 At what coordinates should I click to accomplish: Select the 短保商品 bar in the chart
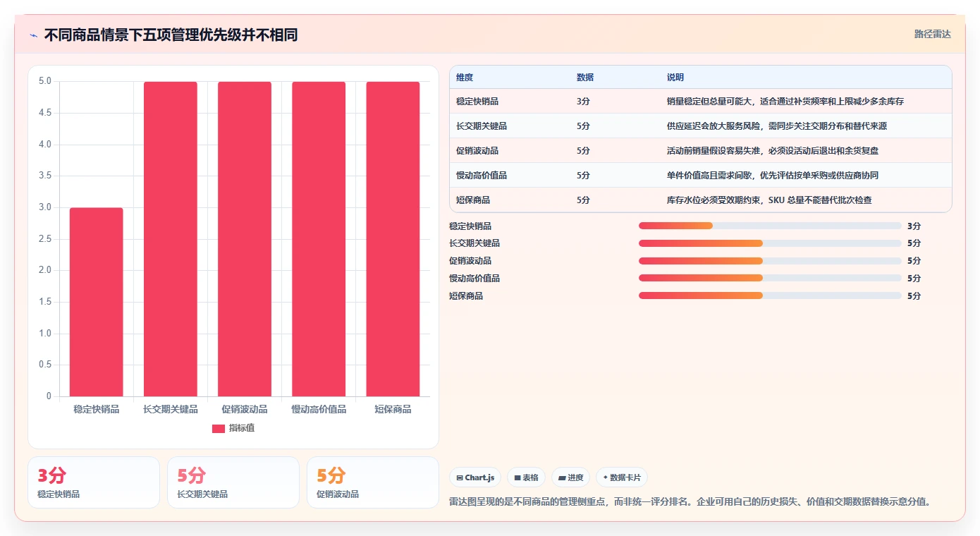[393, 239]
